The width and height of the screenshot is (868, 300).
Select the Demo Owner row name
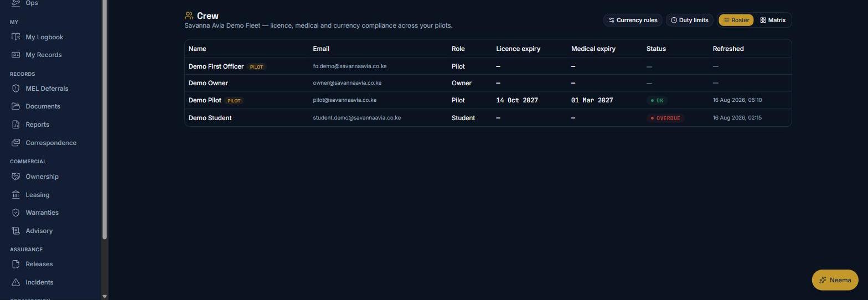[x=208, y=83]
